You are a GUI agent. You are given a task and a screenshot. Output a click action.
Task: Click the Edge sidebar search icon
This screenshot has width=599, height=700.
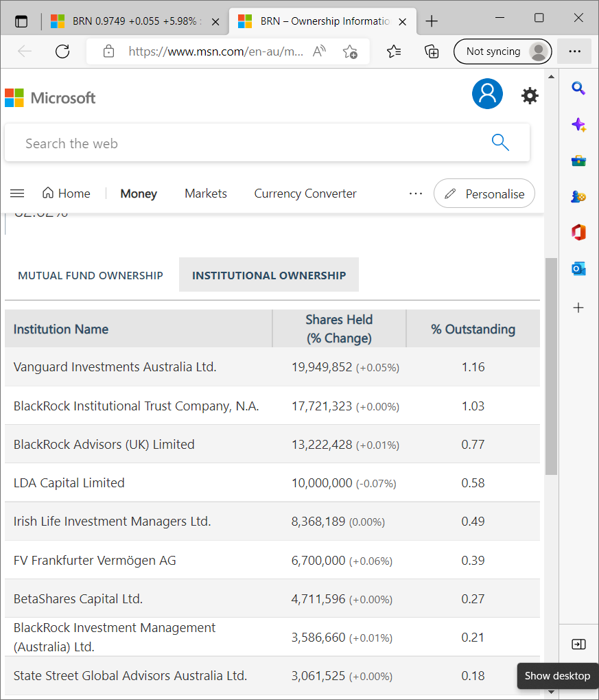click(578, 88)
